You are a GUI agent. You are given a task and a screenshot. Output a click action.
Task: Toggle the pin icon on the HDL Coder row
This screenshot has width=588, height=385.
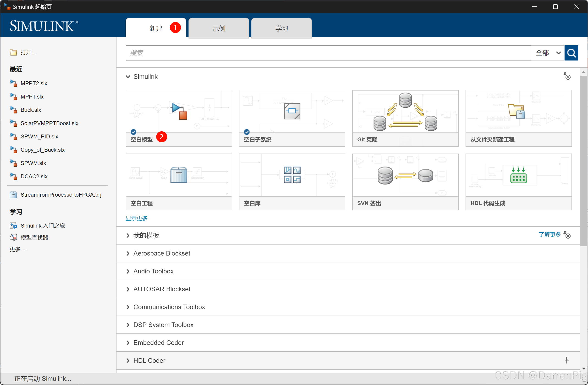[566, 360]
